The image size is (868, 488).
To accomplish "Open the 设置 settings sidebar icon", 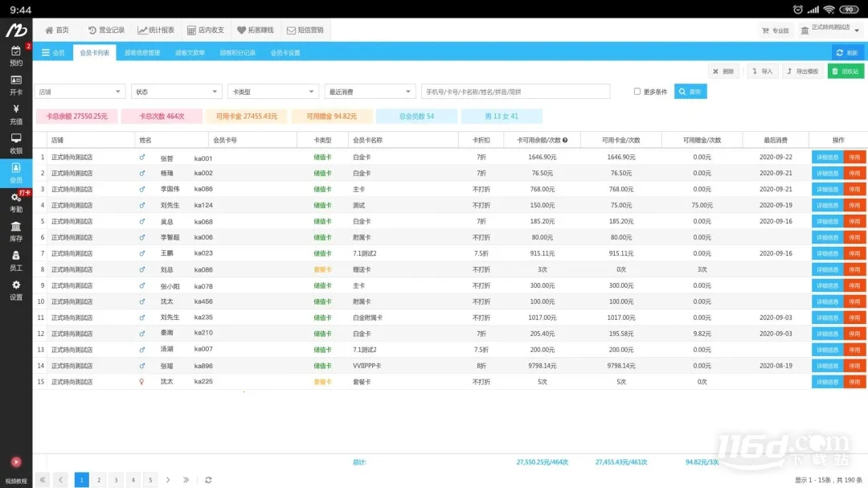I will (16, 291).
